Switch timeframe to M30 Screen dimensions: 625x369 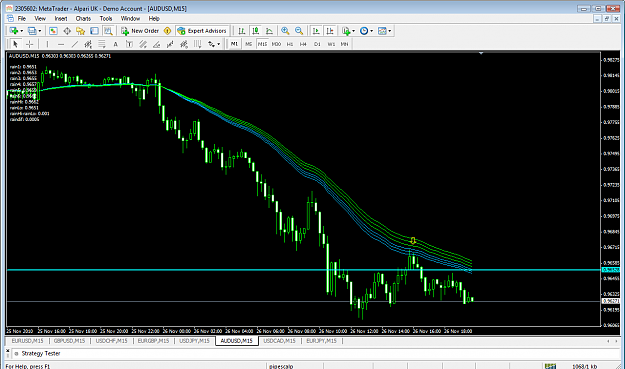point(276,44)
